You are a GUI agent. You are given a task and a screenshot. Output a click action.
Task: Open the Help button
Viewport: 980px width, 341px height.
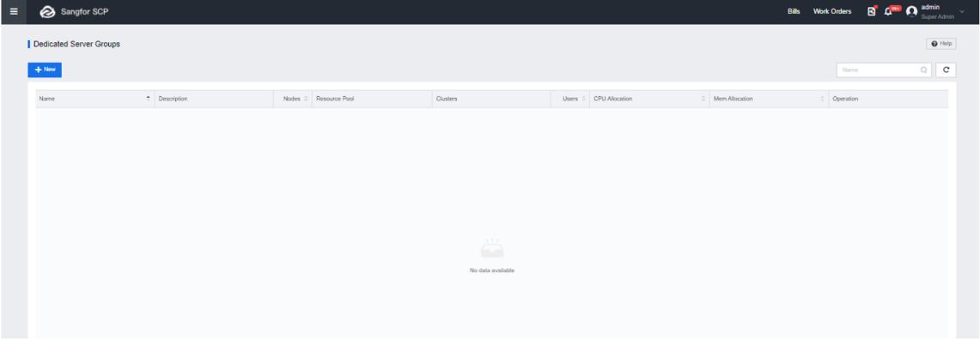(941, 44)
